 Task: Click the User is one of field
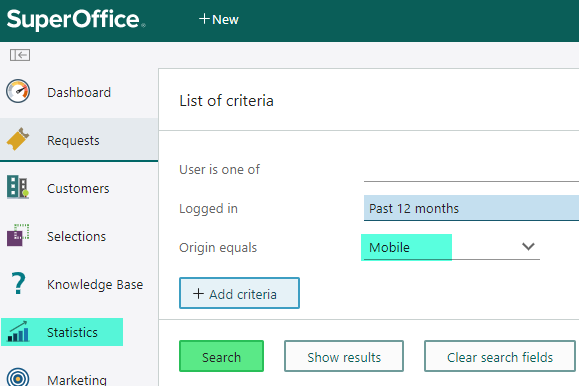pyautogui.click(x=471, y=170)
